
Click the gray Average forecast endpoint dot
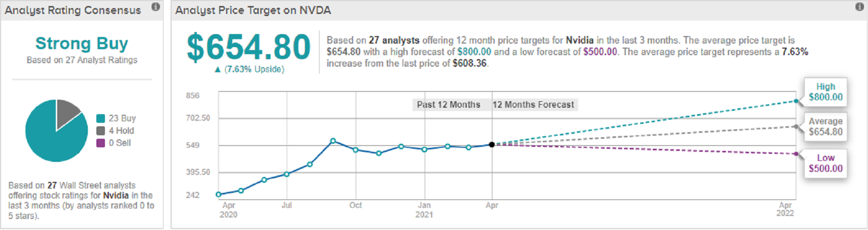(x=796, y=127)
